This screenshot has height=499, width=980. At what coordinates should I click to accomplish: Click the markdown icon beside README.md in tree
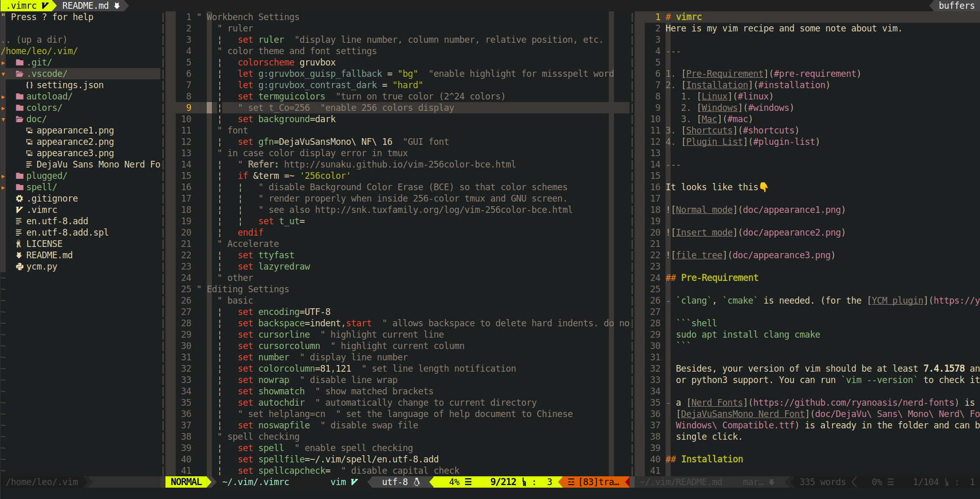tap(19, 255)
